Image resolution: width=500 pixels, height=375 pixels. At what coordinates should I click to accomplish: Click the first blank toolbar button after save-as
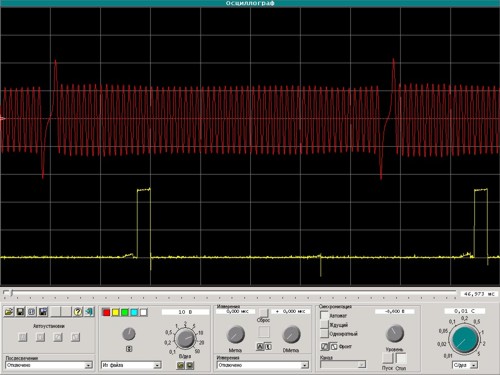coord(55,312)
